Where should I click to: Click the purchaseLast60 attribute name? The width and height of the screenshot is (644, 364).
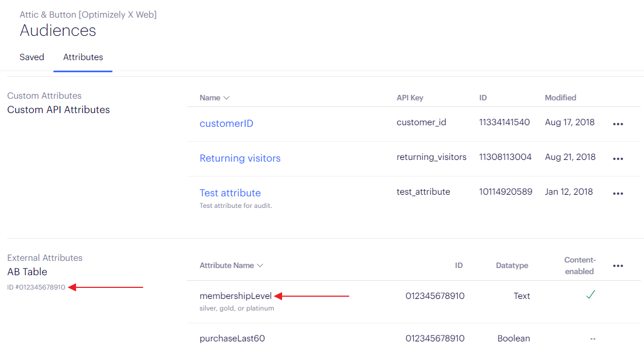tap(232, 339)
